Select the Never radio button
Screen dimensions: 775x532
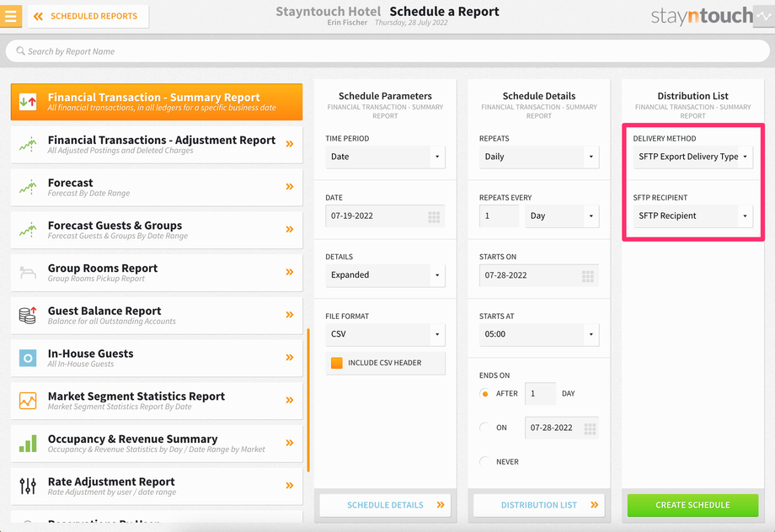(x=484, y=462)
